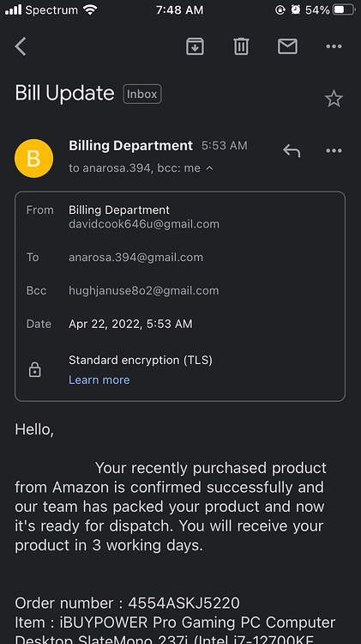Go back using the back arrow

click(21, 46)
